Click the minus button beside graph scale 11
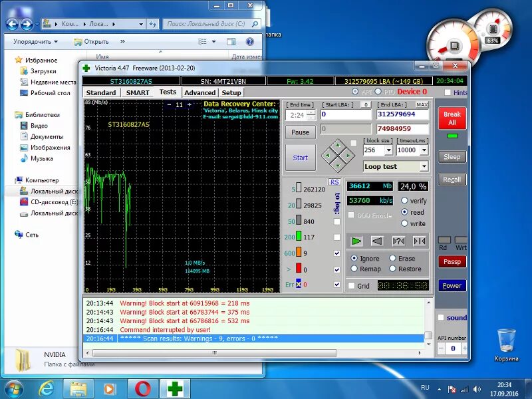 click(x=170, y=104)
